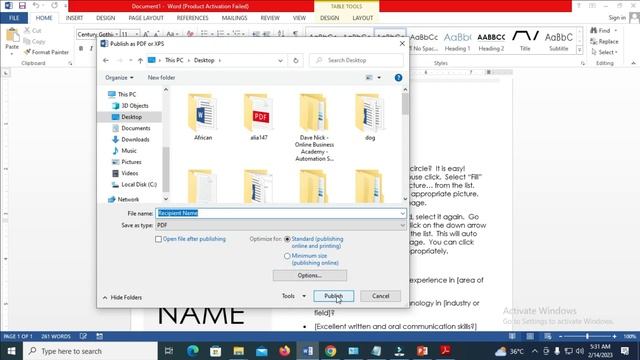
Task: Adjust the zoom slider in status bar
Action: (587, 336)
